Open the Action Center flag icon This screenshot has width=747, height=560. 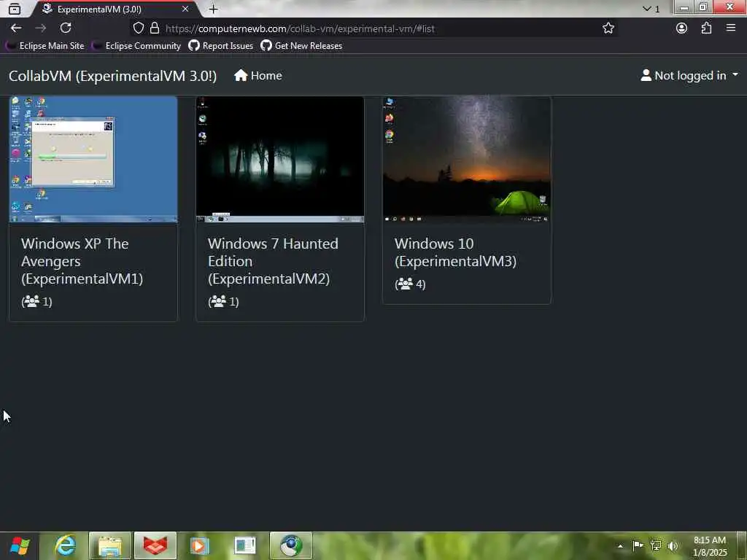click(638, 545)
